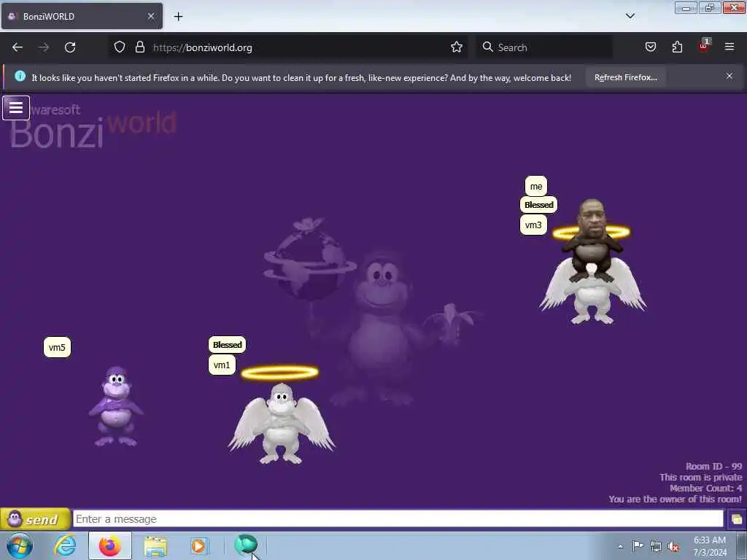Click 'You are the owner' text
This screenshot has height=560, width=747.
[675, 499]
